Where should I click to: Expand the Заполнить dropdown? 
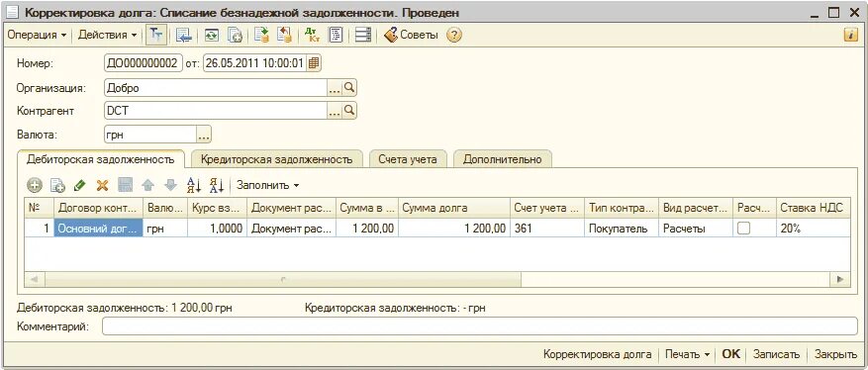tap(268, 185)
